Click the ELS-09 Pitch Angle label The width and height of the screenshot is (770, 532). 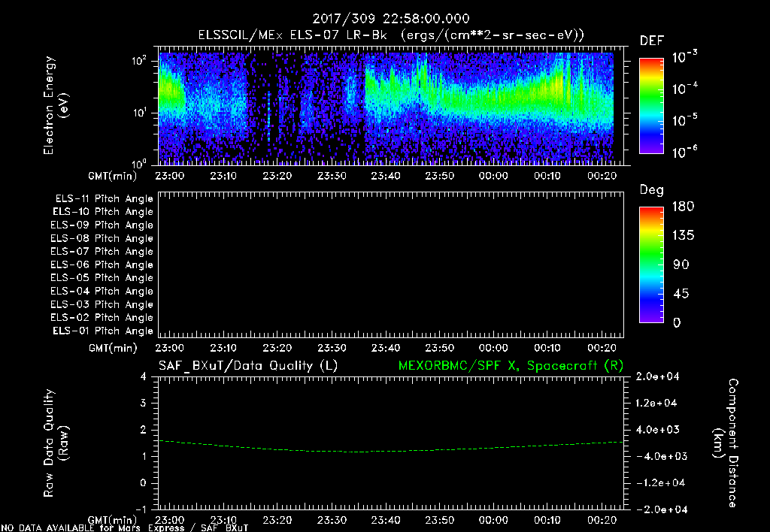102,225
